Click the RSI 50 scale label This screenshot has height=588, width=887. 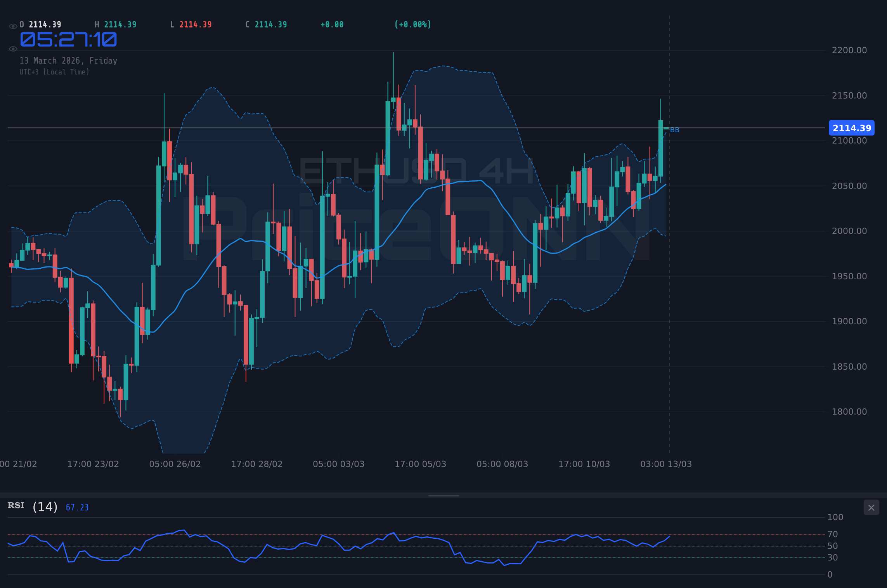833,546
